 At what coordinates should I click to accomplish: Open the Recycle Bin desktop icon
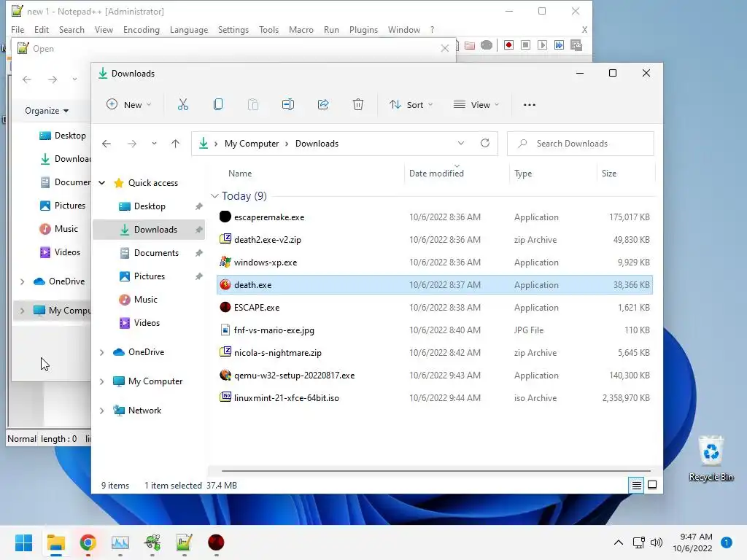click(x=711, y=458)
